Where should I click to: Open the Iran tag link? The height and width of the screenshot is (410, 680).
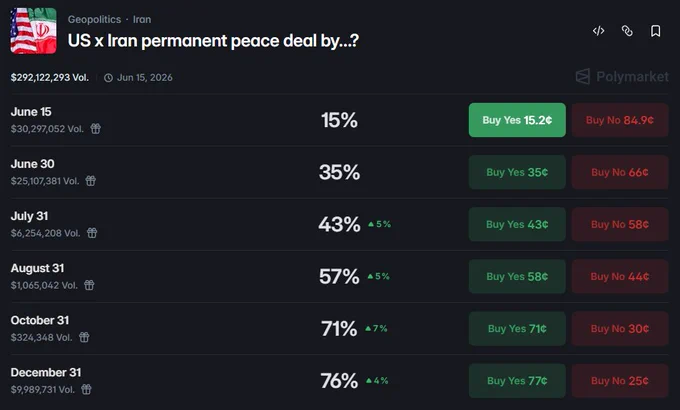point(142,20)
